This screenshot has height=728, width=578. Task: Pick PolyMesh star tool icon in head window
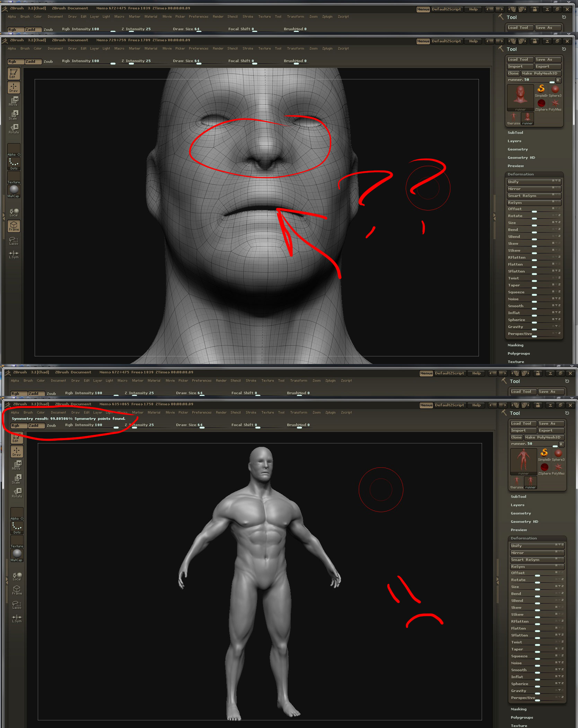point(555,105)
